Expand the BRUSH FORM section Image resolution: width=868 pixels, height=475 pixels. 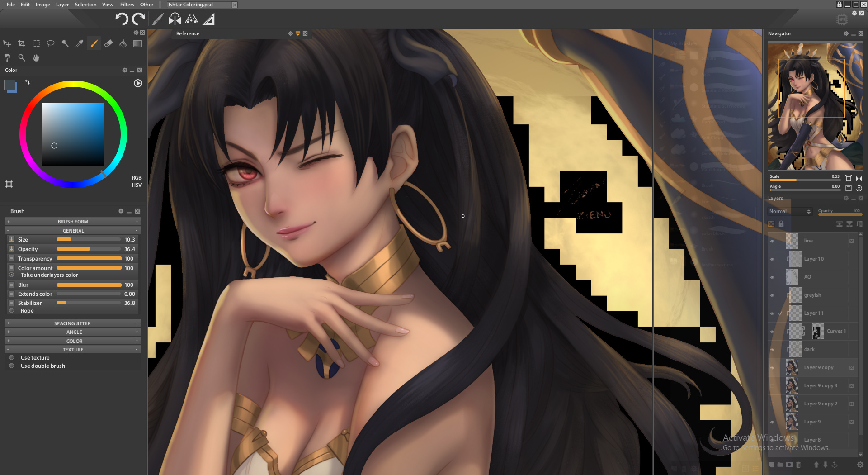[73, 222]
